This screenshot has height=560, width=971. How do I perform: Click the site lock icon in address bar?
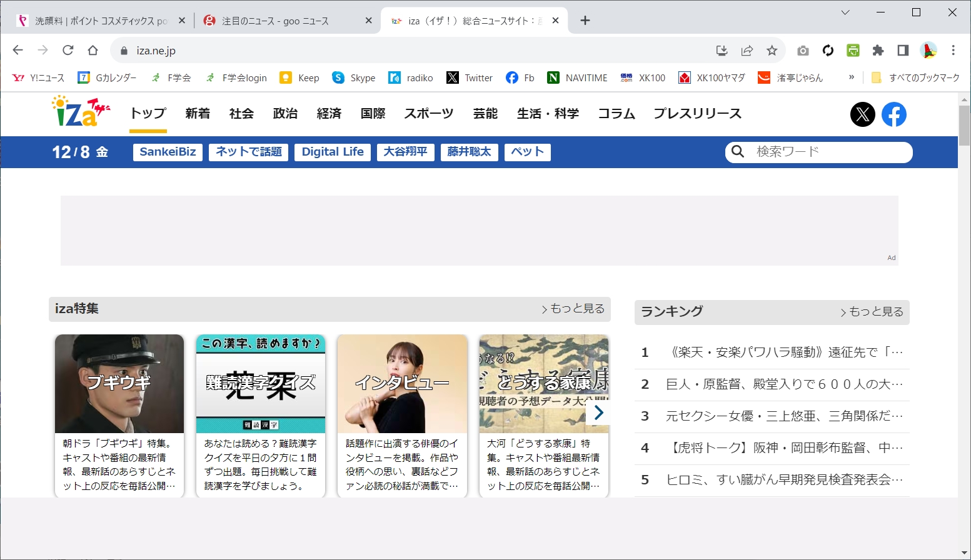pyautogui.click(x=124, y=51)
